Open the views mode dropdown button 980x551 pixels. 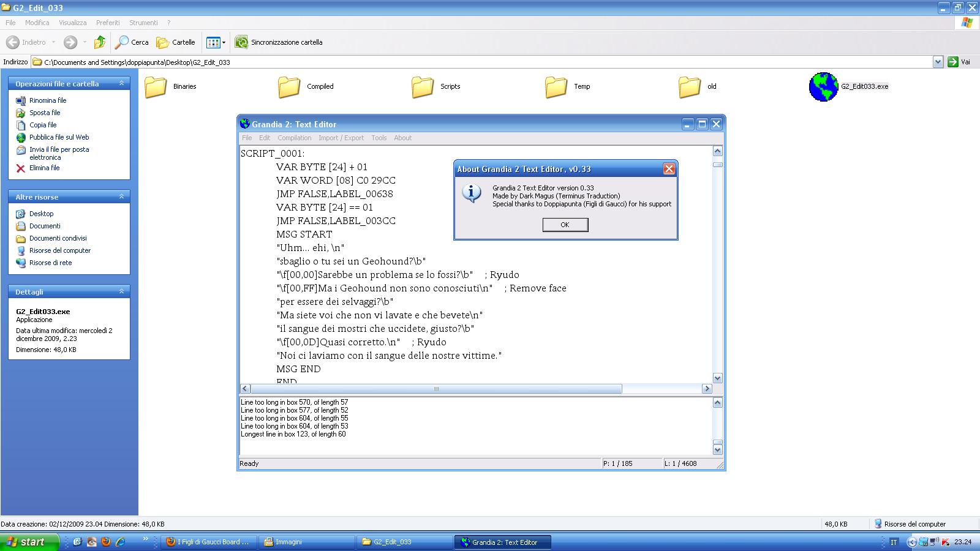(216, 42)
